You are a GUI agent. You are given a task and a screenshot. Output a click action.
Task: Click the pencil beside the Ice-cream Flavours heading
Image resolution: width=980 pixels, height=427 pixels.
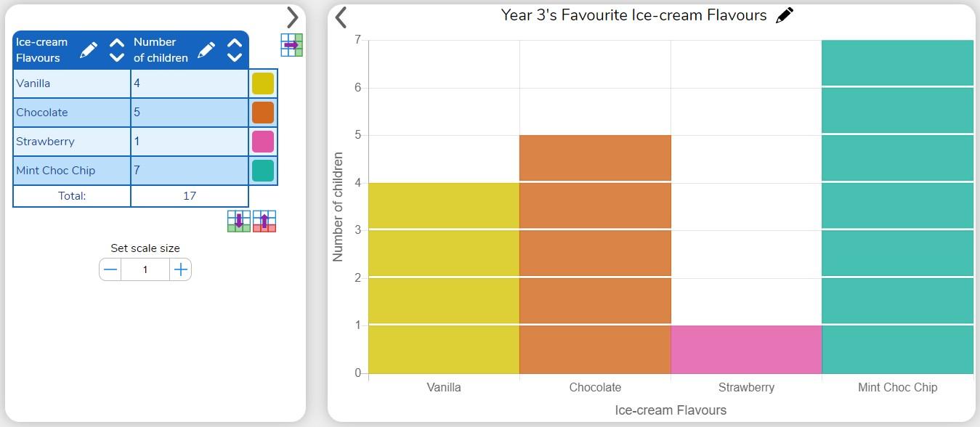click(89, 50)
